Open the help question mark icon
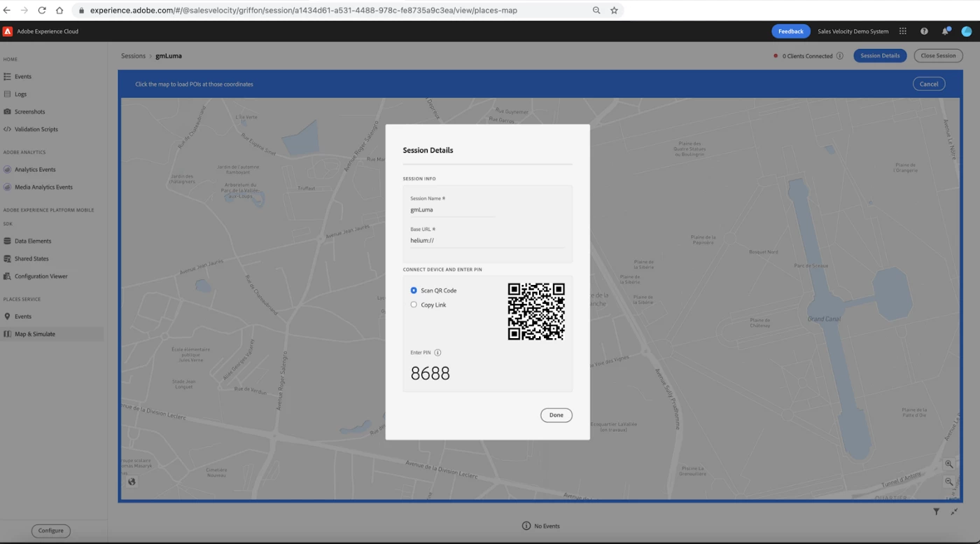980x544 pixels. [x=924, y=32]
